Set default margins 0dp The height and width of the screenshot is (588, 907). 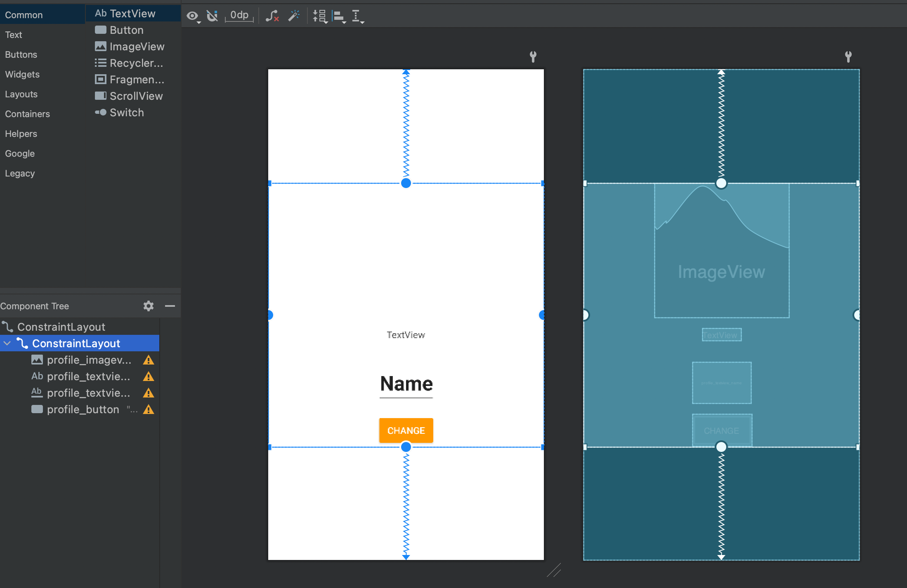click(x=239, y=16)
